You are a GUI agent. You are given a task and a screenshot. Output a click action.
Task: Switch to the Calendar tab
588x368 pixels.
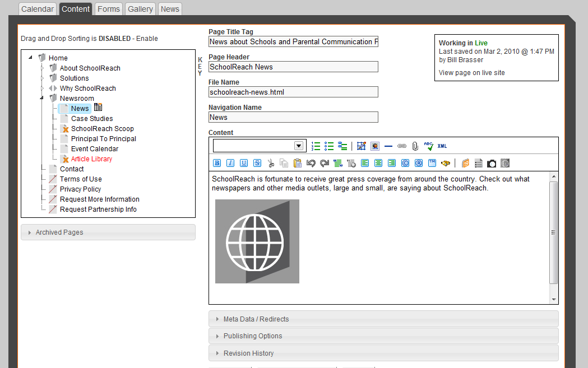(x=38, y=9)
